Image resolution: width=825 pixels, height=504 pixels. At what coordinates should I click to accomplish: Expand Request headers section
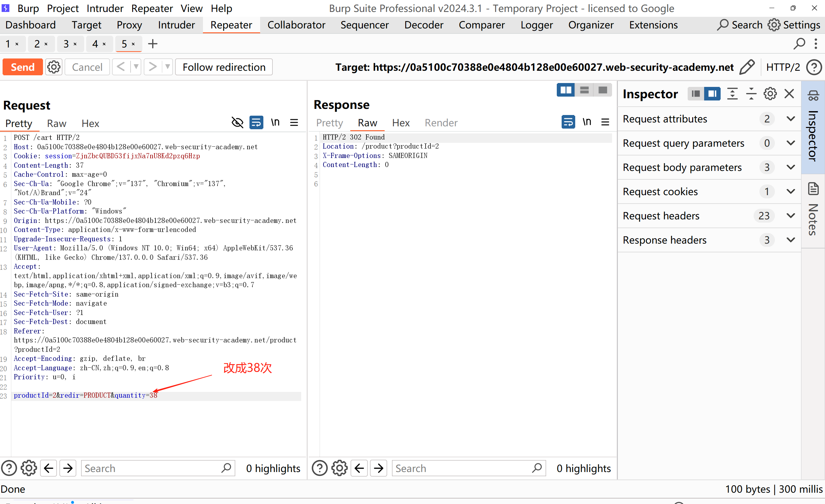click(790, 216)
